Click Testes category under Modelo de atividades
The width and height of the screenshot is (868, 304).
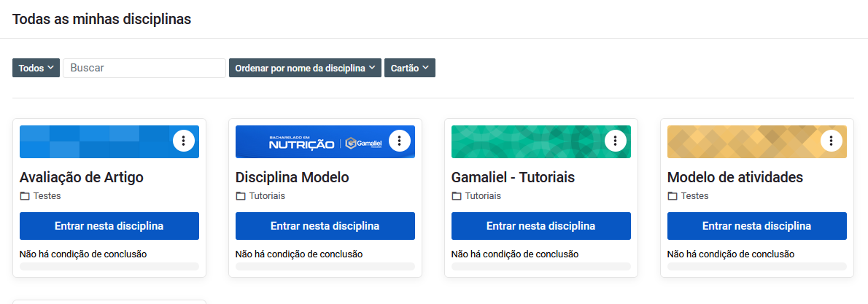coord(694,196)
